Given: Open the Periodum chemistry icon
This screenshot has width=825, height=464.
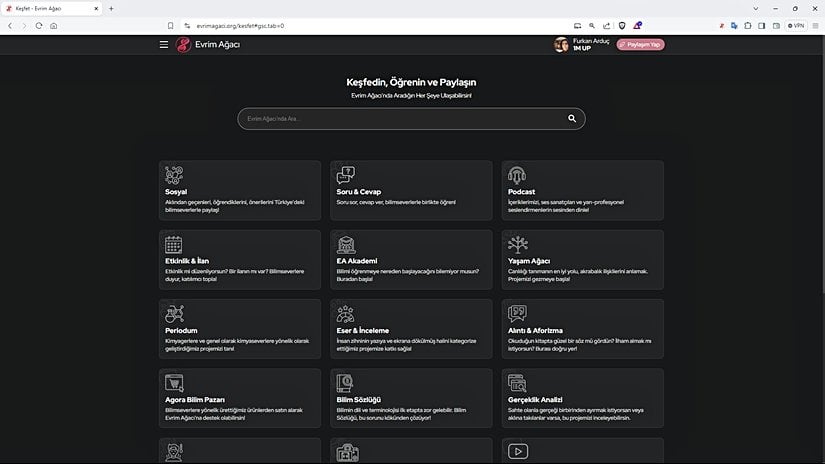Looking at the screenshot, I should (x=174, y=314).
